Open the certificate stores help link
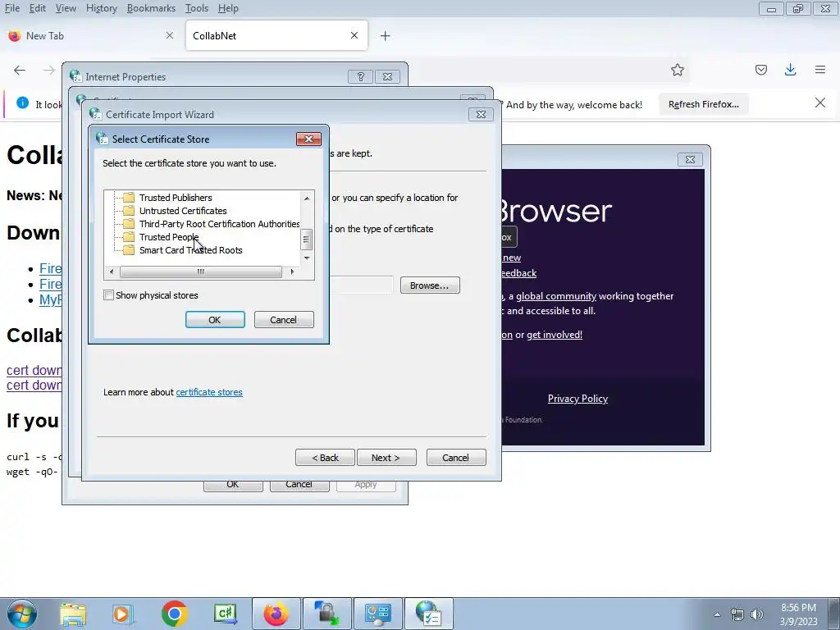This screenshot has height=630, width=840. (209, 392)
